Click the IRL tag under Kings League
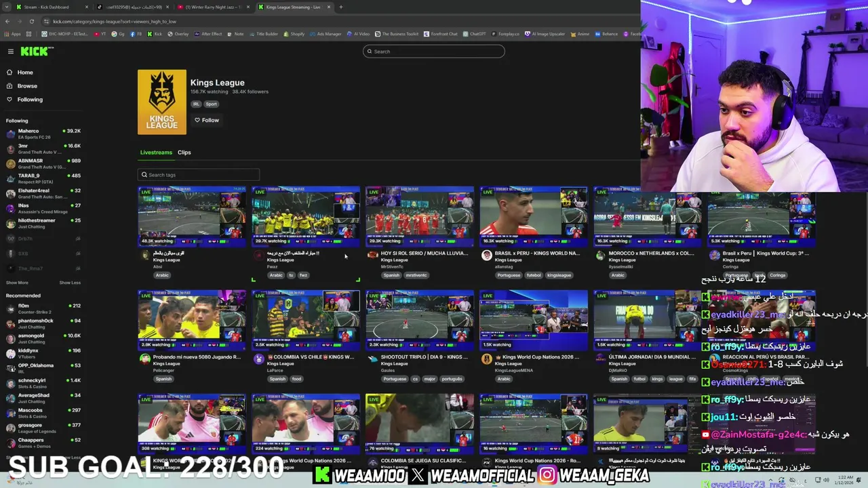This screenshot has width=868, height=488. [x=196, y=104]
